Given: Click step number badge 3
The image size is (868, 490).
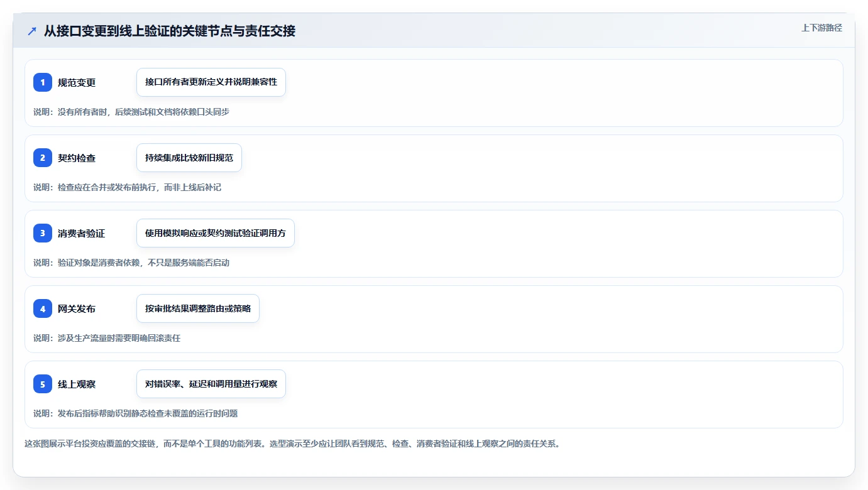Looking at the screenshot, I should [x=43, y=233].
